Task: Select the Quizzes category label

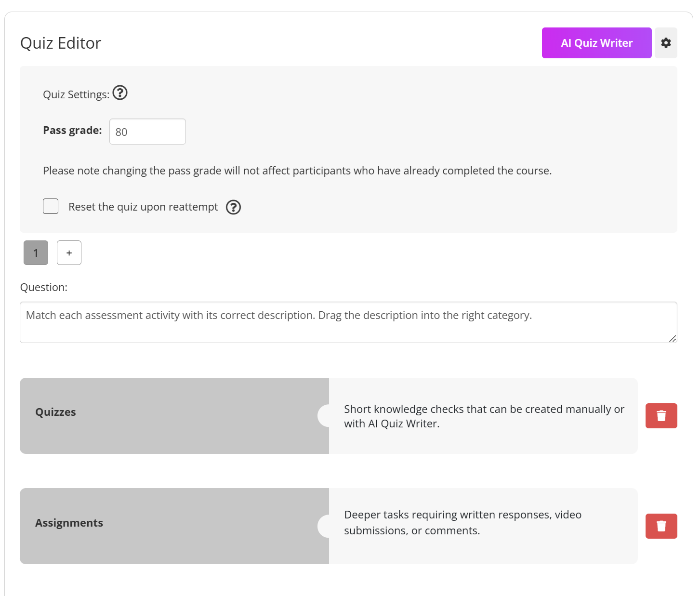Action: [x=56, y=412]
